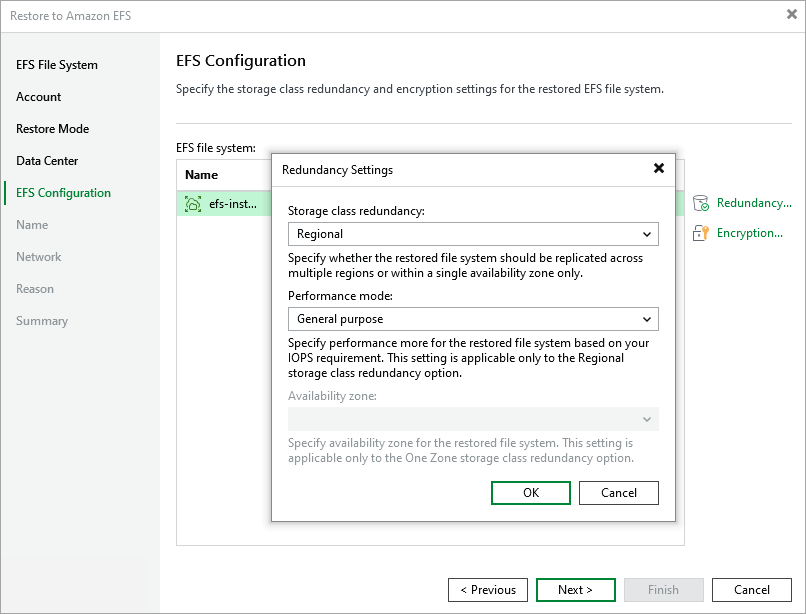Screen dimensions: 806x614
Task: Click the Encryption lock icon
Action: pyautogui.click(x=700, y=233)
